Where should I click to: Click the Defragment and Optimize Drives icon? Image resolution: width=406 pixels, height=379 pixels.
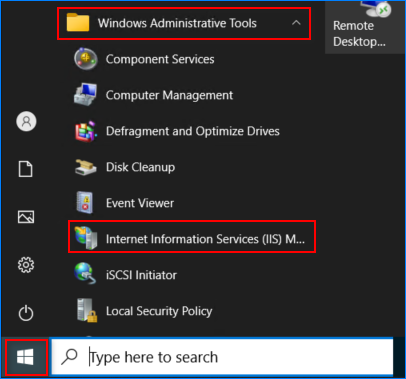(86, 131)
